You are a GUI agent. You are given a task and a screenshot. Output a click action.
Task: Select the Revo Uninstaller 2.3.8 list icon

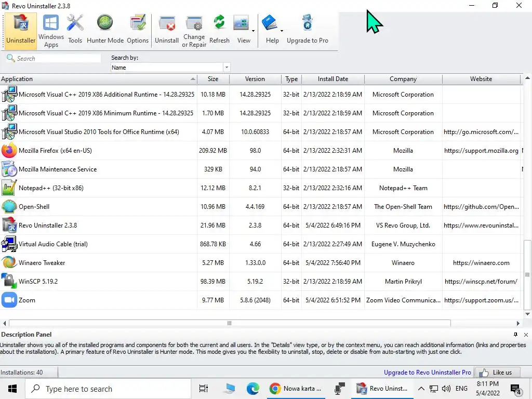coord(9,225)
